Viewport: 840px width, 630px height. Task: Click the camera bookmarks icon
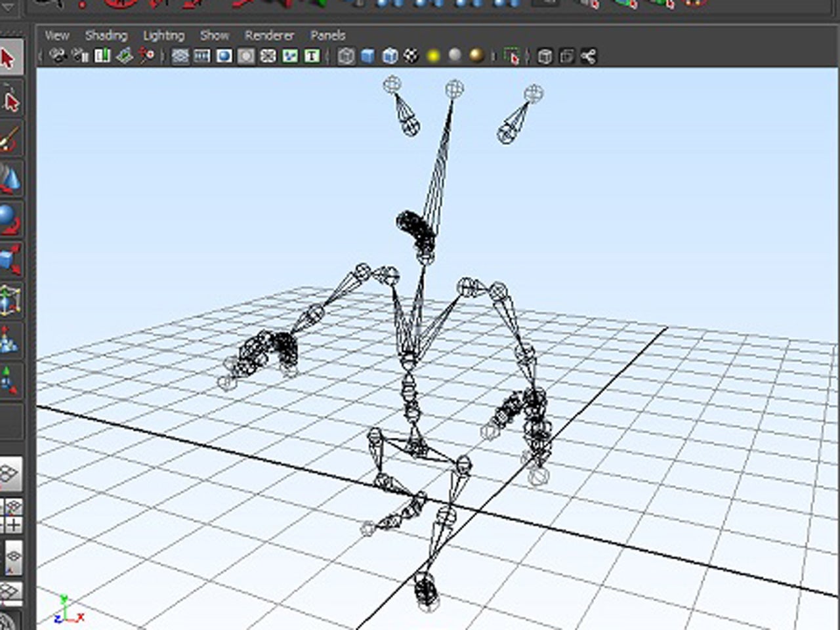[x=102, y=56]
